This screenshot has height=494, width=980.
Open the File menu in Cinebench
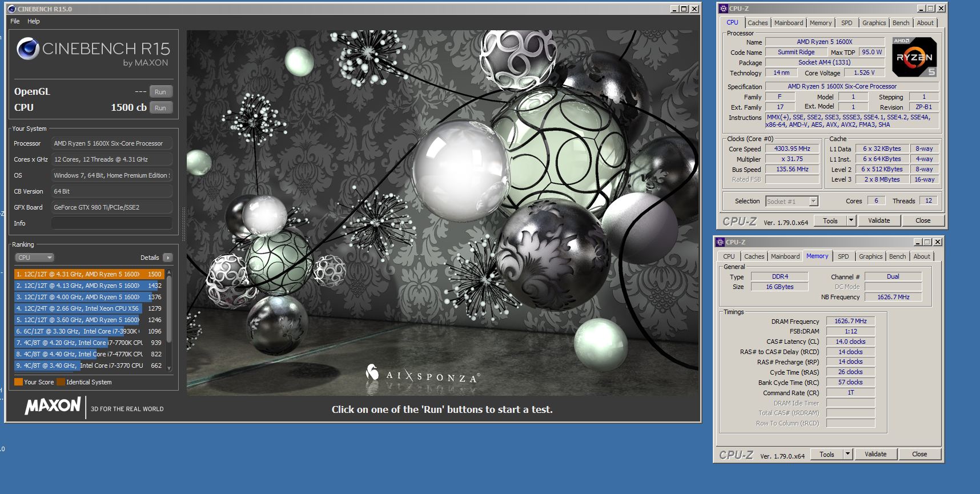tap(15, 21)
